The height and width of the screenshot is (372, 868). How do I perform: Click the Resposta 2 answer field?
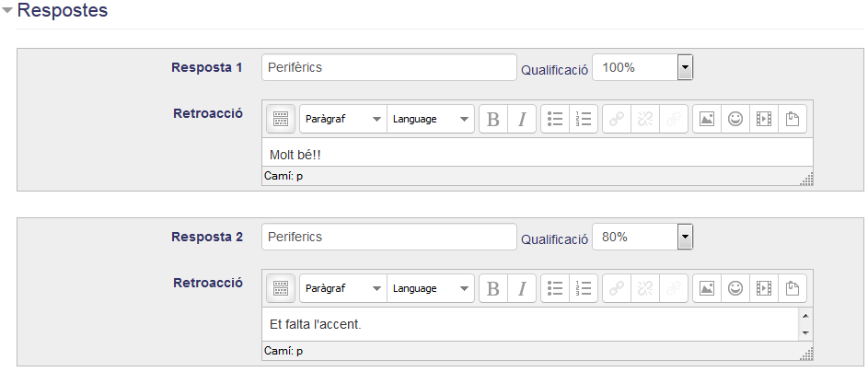coord(389,237)
